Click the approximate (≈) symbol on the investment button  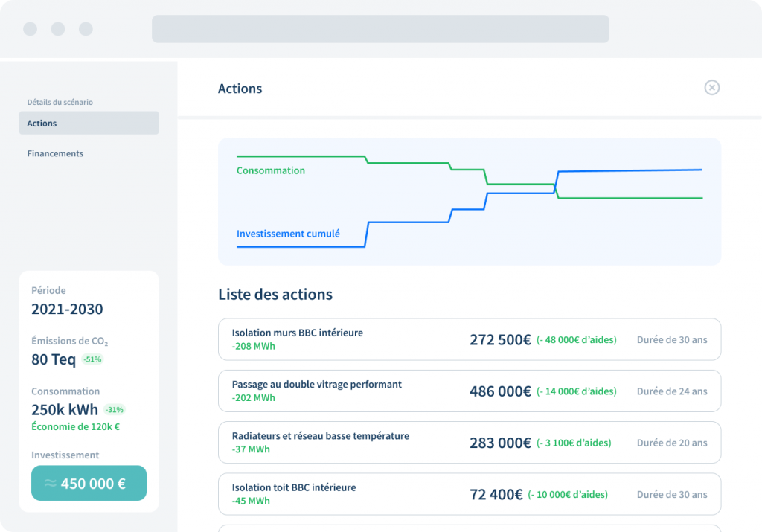49,482
